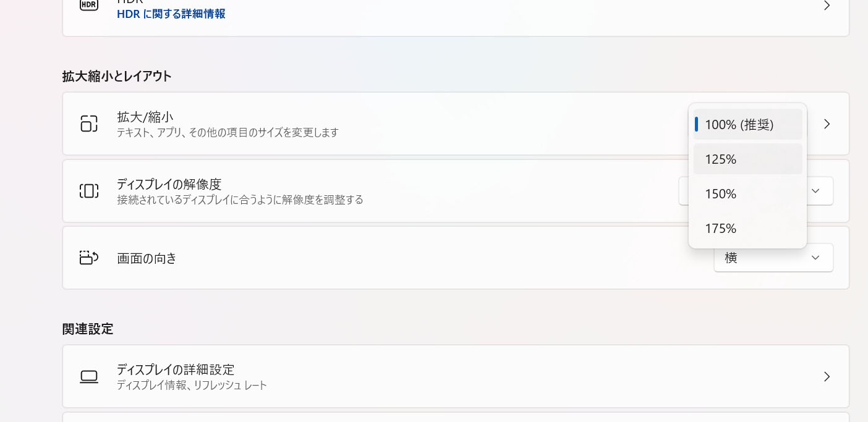The width and height of the screenshot is (868, 422).
Task: Click the 拡大/縮小 title text
Action: [x=145, y=117]
